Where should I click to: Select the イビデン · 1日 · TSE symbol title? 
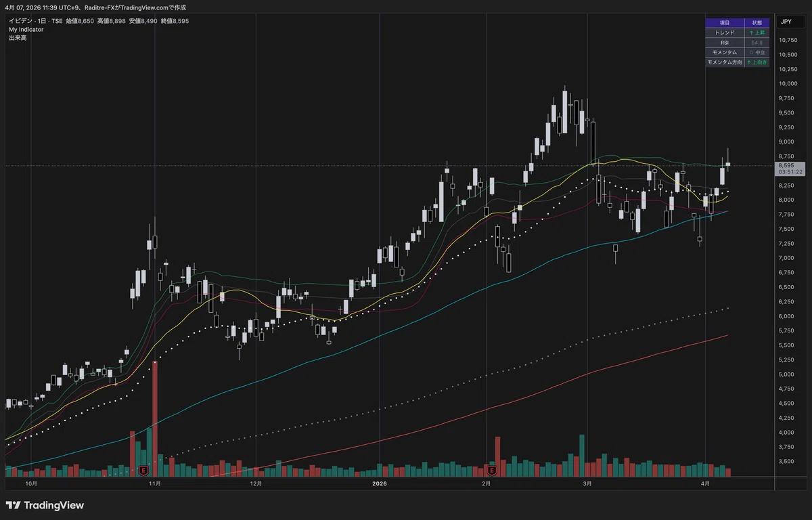(35, 21)
